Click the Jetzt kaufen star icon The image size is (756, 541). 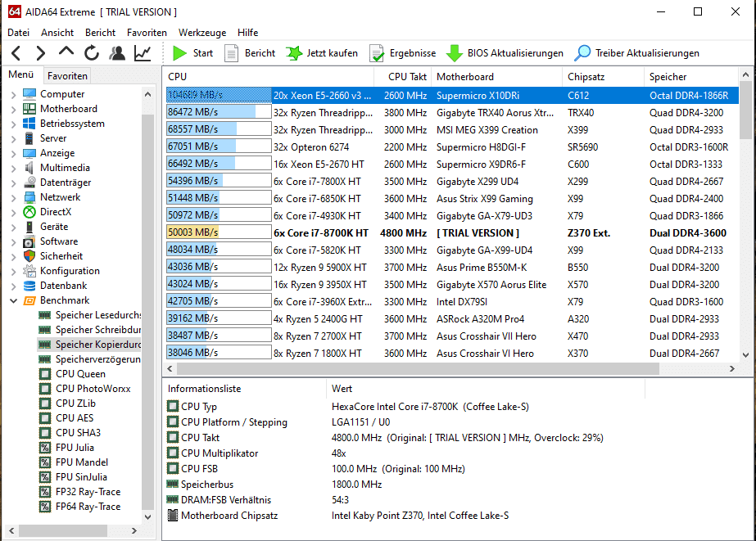294,53
